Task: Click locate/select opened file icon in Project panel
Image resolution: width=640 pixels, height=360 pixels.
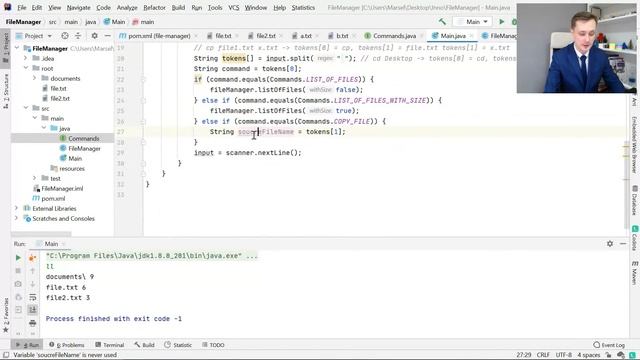Action: [65, 36]
